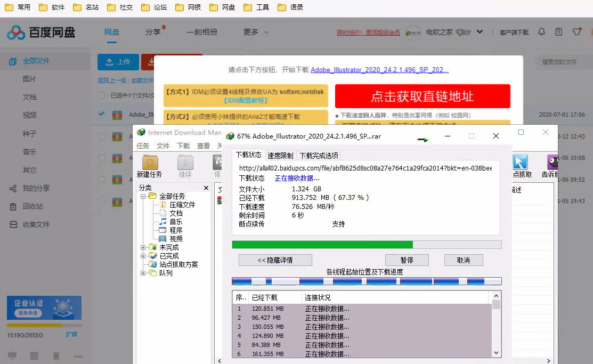
Task: Open the 网盘 bookmark folder
Action: click(222, 7)
